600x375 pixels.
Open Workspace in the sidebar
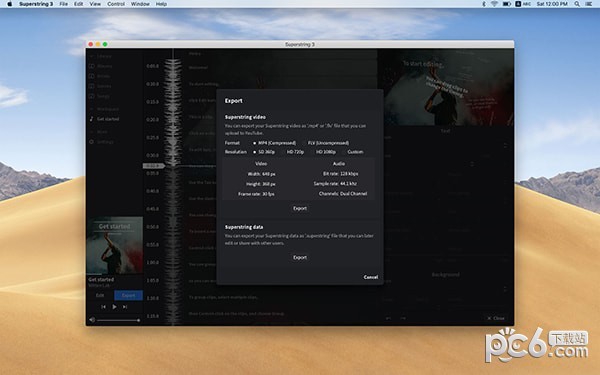point(104,109)
